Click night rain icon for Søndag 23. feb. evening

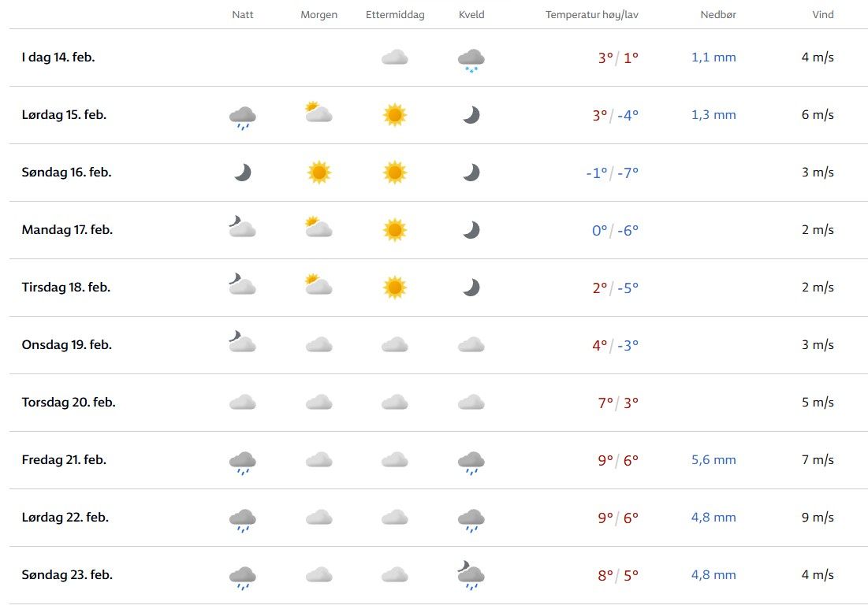point(471,576)
